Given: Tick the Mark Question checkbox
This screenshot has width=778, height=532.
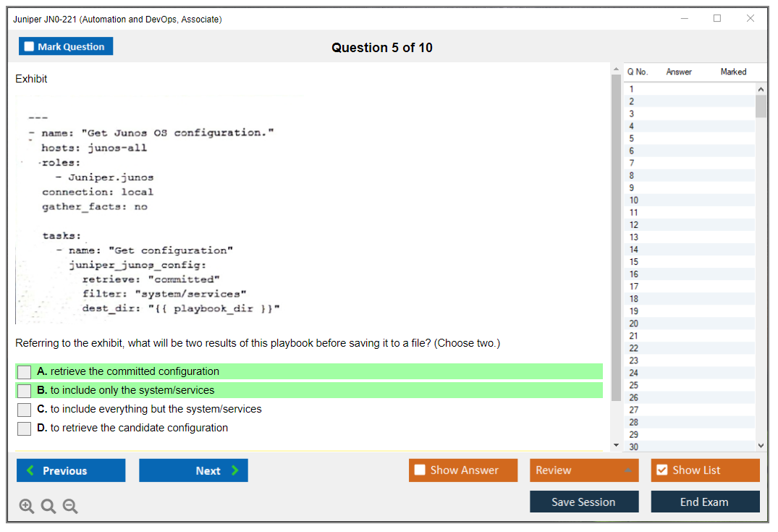Looking at the screenshot, I should (30, 47).
